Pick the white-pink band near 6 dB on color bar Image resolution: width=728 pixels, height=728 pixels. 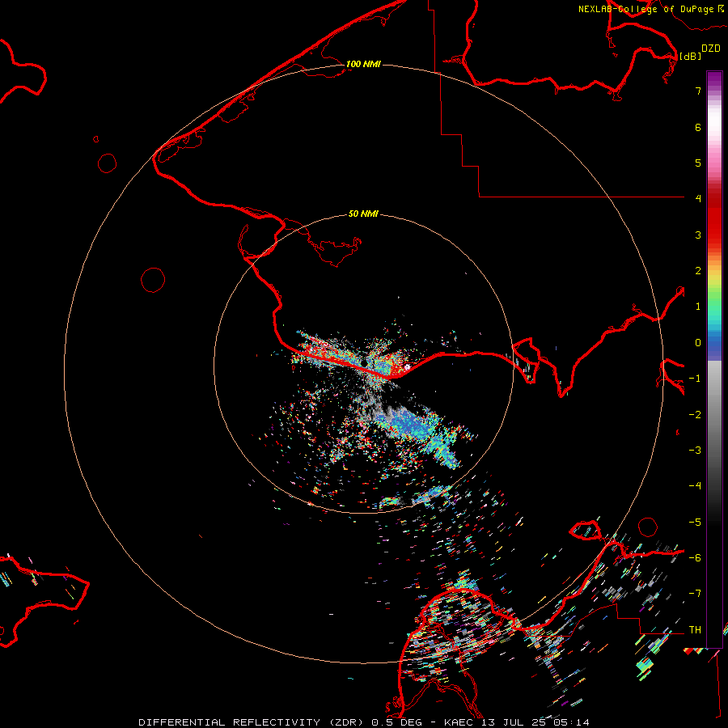(714, 127)
